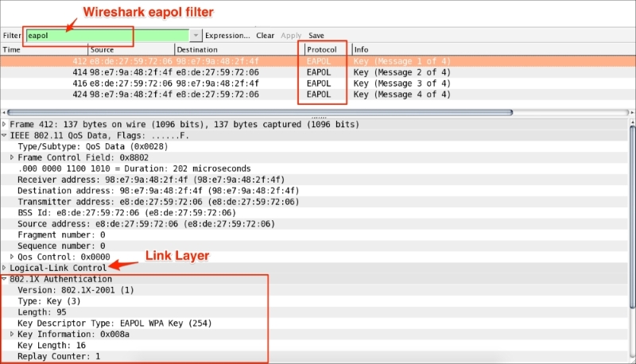Expand the Frame 412 tree node
This screenshot has height=364, width=636.
pyautogui.click(x=4, y=124)
